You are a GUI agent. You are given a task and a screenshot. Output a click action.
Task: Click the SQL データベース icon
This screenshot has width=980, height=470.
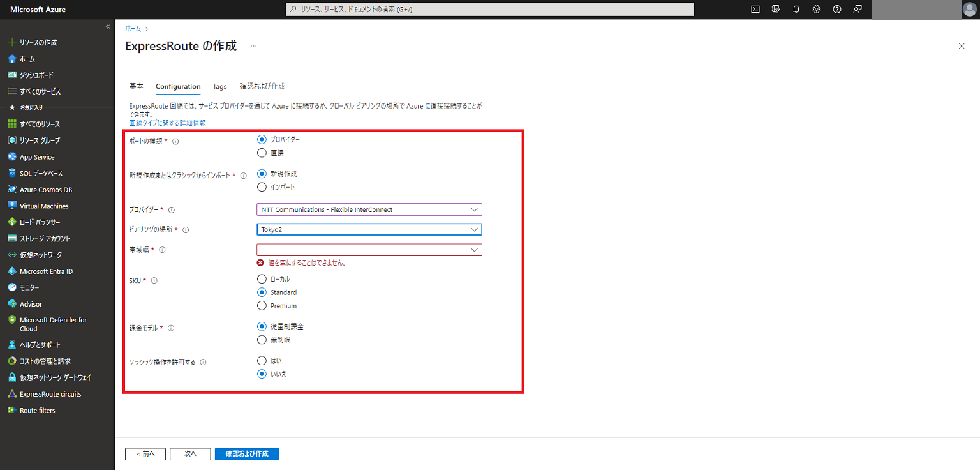tap(11, 173)
